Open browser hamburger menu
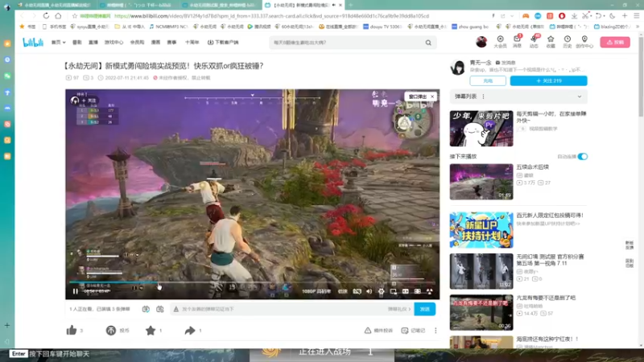 (637, 16)
